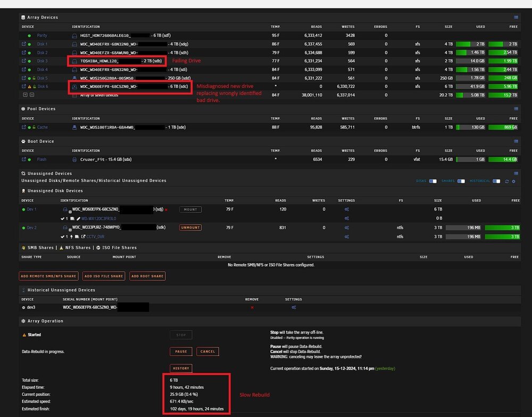
Task: Toggle the DISKS switch
Action: [433, 181]
